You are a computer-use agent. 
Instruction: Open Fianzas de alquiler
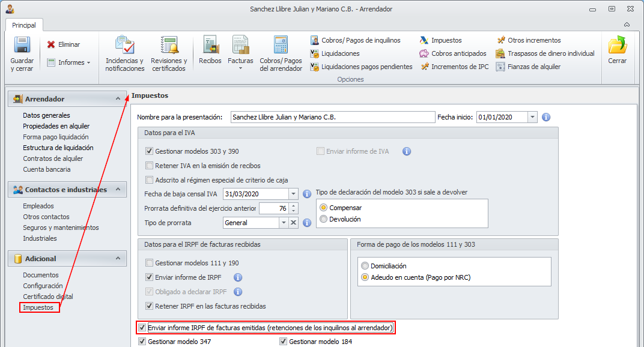528,67
